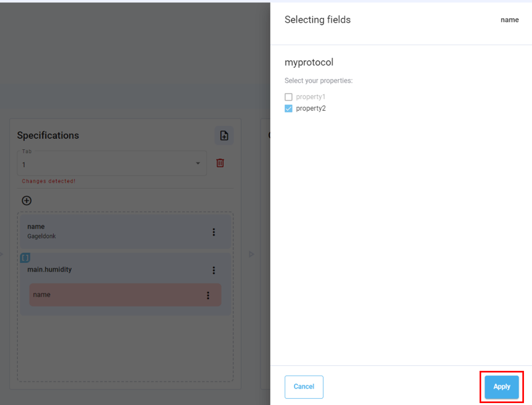Click the Apply button
The height and width of the screenshot is (405, 532).
point(501,387)
